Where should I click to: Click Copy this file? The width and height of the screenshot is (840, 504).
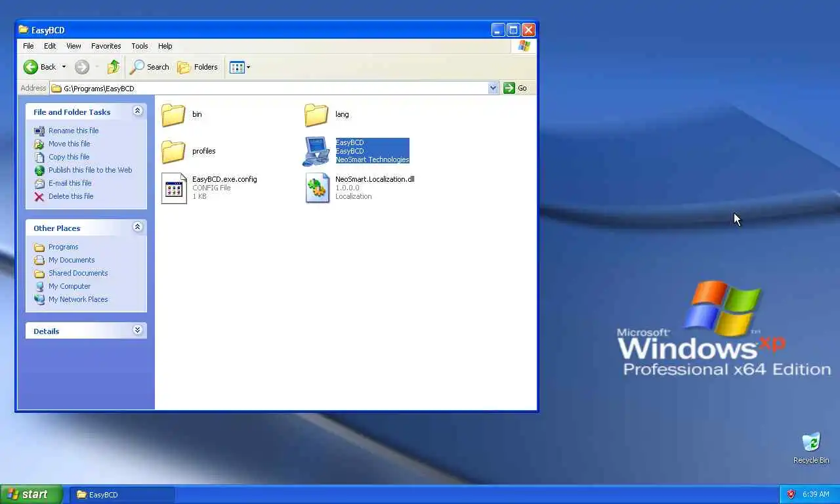[x=69, y=157]
